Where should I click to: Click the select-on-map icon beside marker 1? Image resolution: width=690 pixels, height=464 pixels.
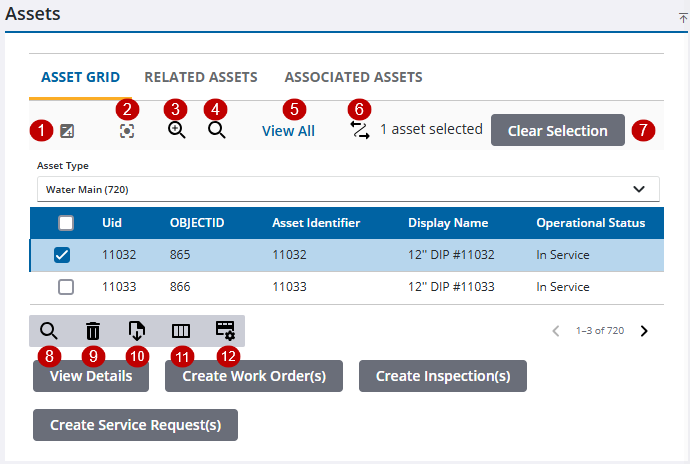(x=66, y=131)
